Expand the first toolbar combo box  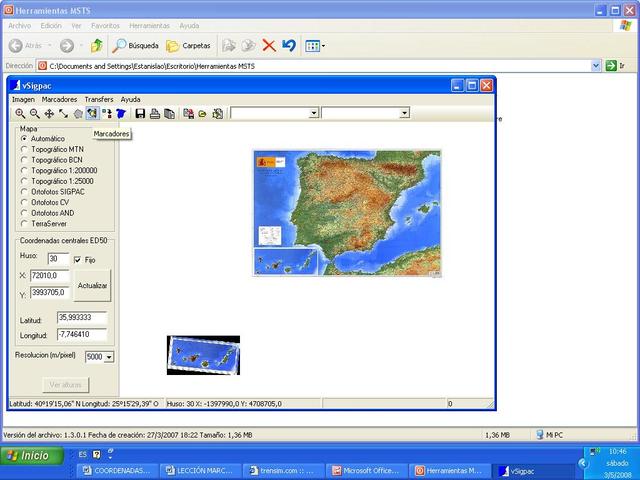tap(314, 114)
